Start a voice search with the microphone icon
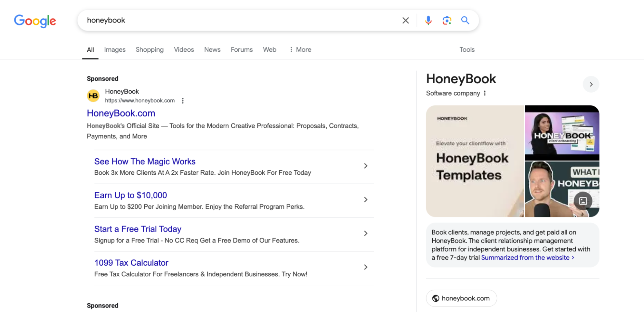This screenshot has width=644, height=312. point(428,20)
